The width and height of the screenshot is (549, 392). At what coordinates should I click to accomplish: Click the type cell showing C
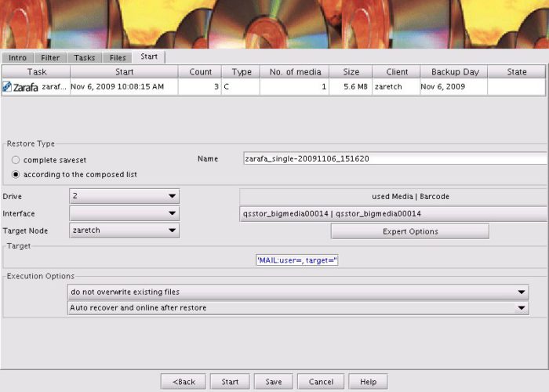coord(242,87)
